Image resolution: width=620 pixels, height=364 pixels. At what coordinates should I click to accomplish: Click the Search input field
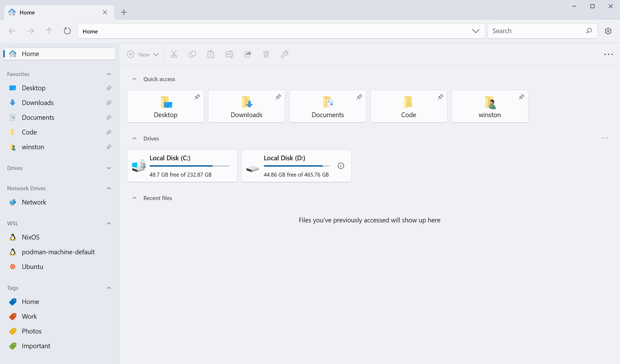537,31
